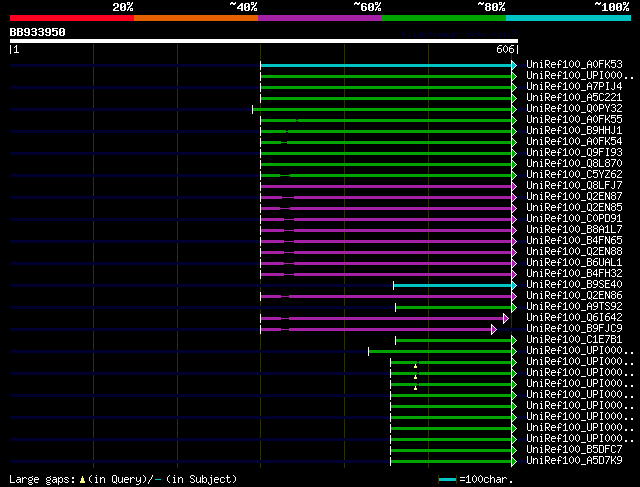Click the short cyan alignment bar for B9SE40

point(453,285)
